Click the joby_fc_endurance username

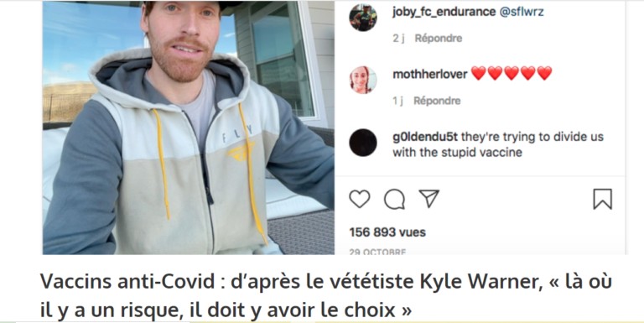pos(444,12)
